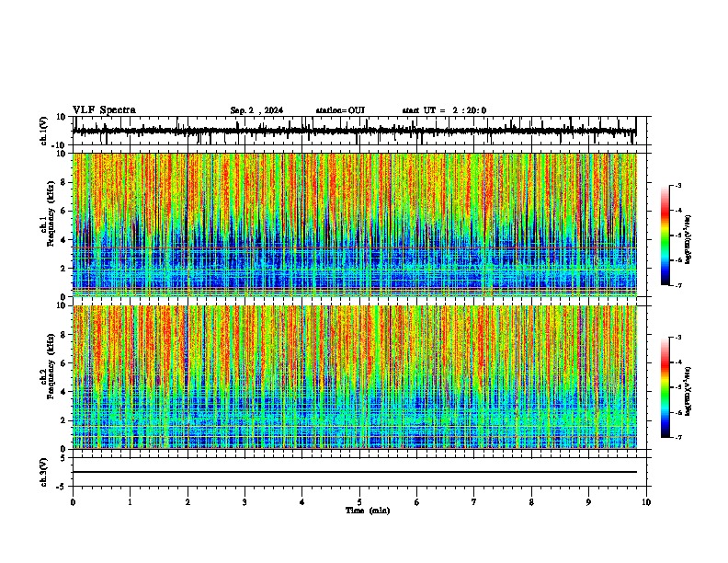This screenshot has width=728, height=563.
Task: Click the ch.2 color bar log(PSD) unit label
Action: click(688, 391)
